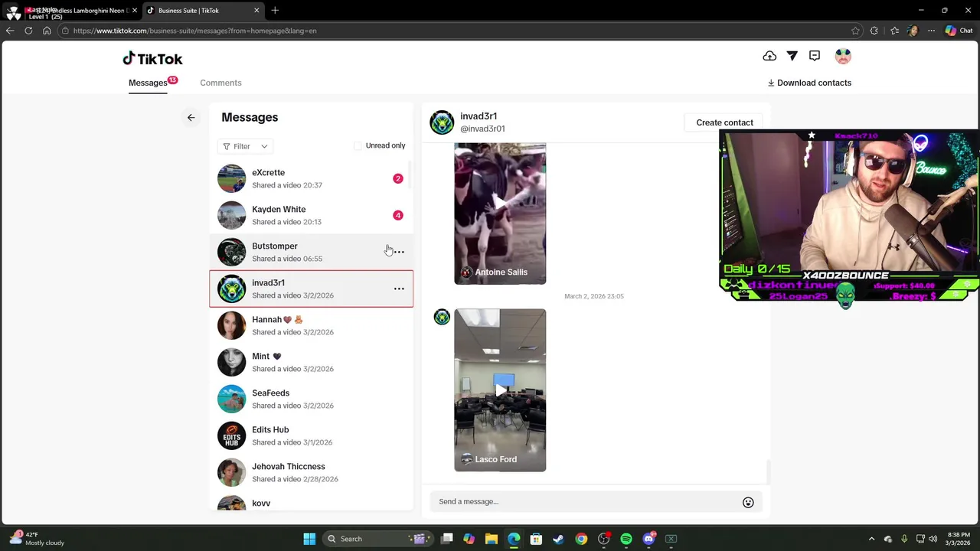Open browser extensions icon
980x551 pixels.
click(874, 31)
